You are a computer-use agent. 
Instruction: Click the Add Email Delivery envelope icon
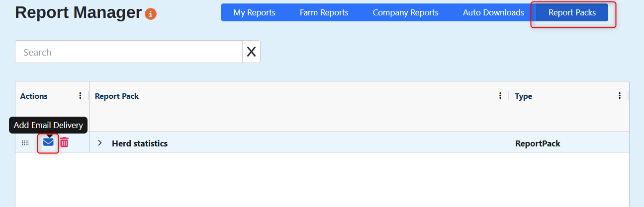click(x=48, y=142)
